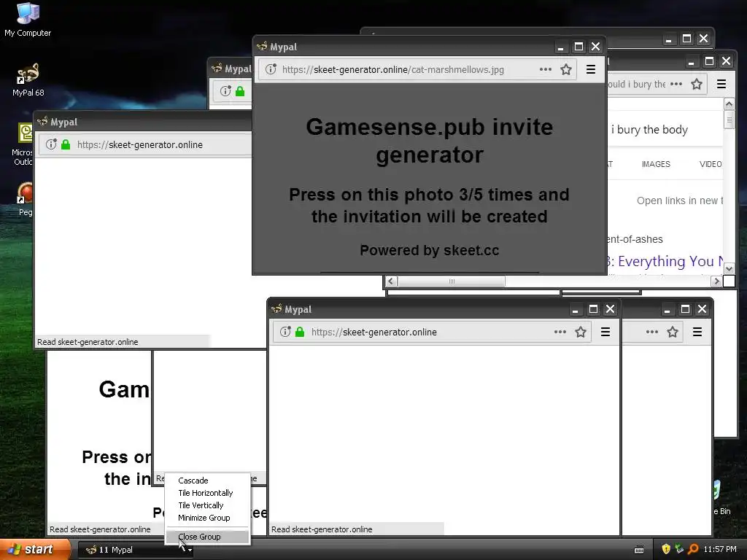The image size is (747, 560).
Task: Open MyPal 68 desktop shortcut
Action: click(x=28, y=80)
